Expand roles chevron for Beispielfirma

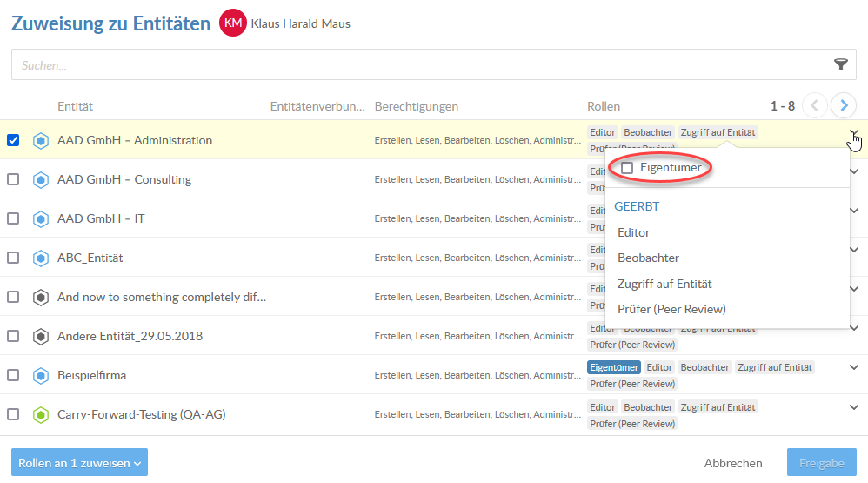[854, 367]
